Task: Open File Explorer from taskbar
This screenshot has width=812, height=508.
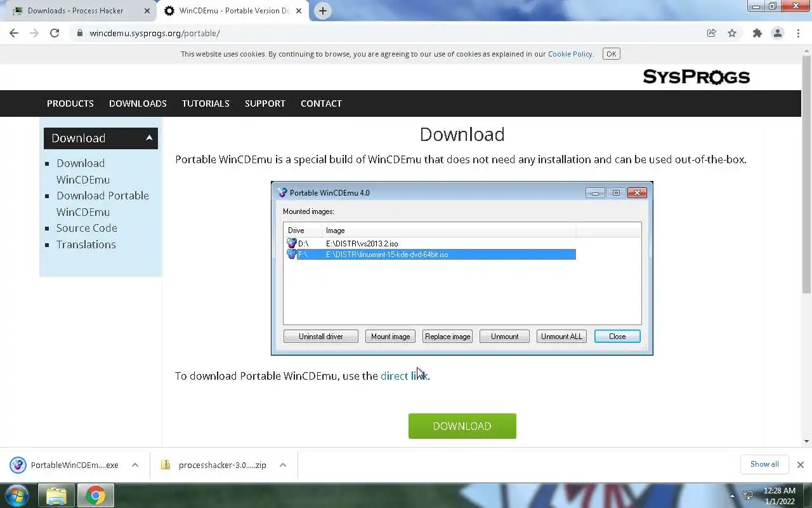Action: (56, 495)
